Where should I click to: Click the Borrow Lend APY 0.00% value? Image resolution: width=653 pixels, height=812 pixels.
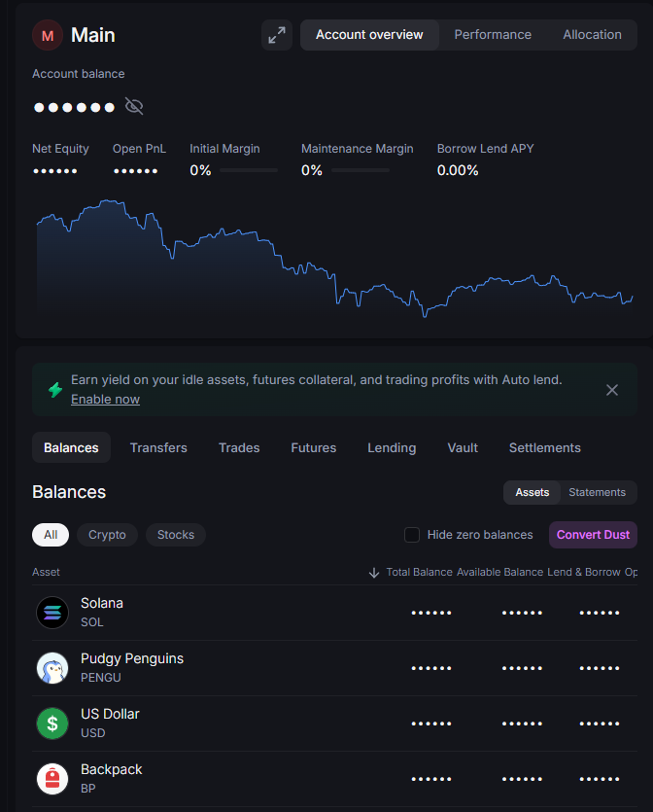pyautogui.click(x=458, y=170)
